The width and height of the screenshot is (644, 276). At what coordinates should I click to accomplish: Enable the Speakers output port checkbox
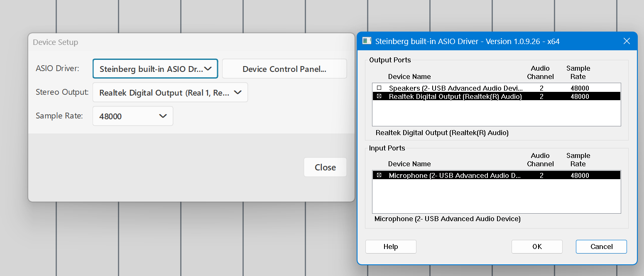(379, 88)
